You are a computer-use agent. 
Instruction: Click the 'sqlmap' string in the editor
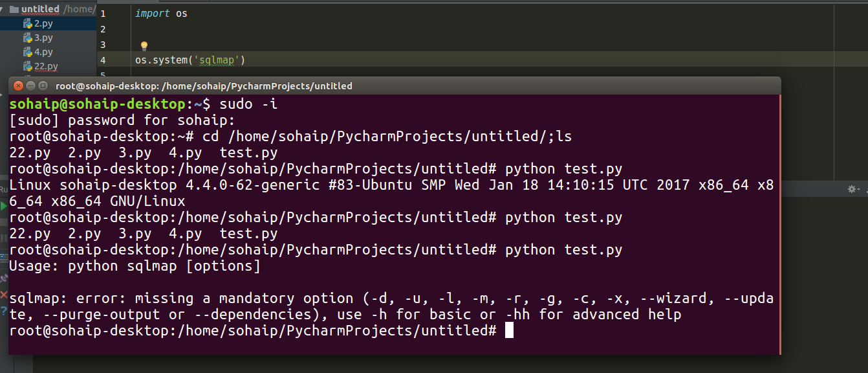tap(219, 60)
